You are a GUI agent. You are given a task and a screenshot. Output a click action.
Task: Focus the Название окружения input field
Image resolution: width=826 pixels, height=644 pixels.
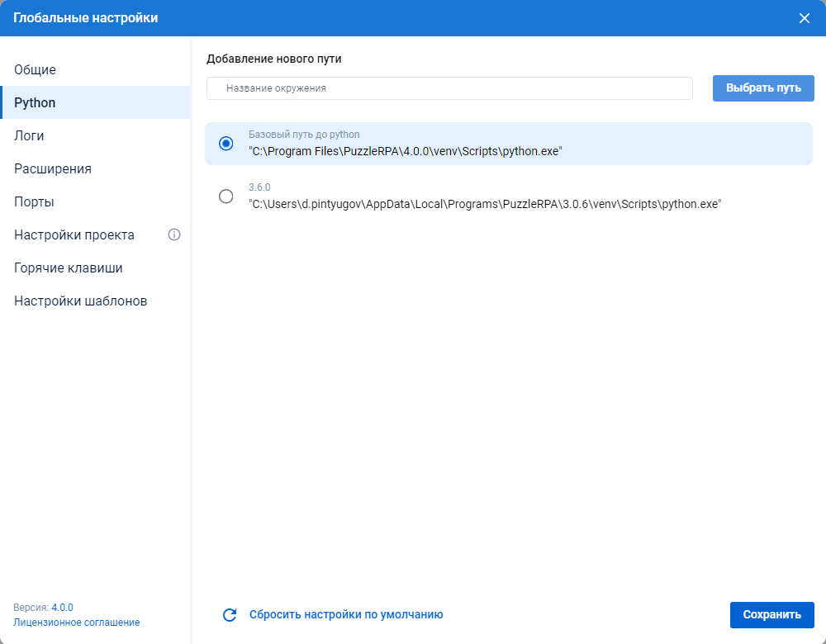pos(449,88)
